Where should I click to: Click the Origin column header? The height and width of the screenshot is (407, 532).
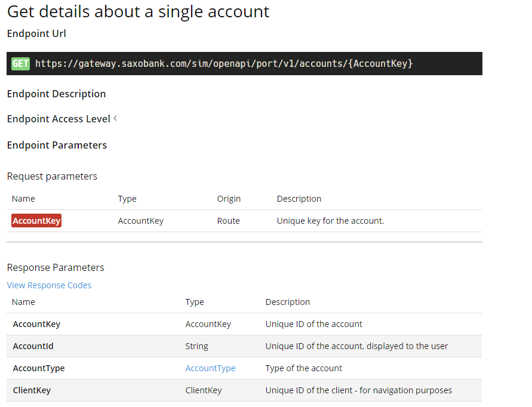click(228, 198)
